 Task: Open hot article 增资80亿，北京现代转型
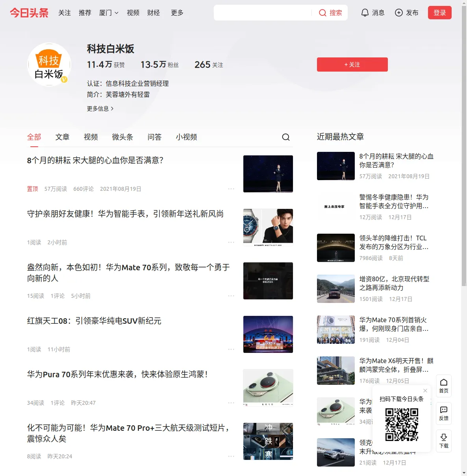point(394,283)
